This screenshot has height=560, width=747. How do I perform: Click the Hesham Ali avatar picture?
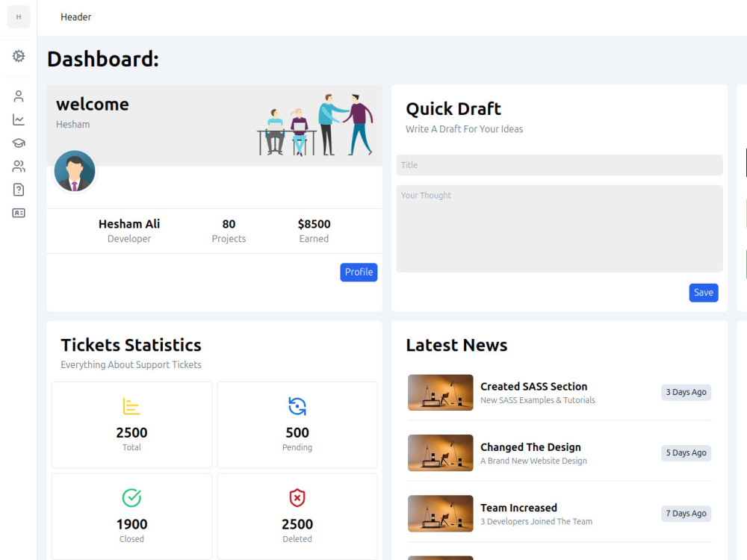click(75, 171)
